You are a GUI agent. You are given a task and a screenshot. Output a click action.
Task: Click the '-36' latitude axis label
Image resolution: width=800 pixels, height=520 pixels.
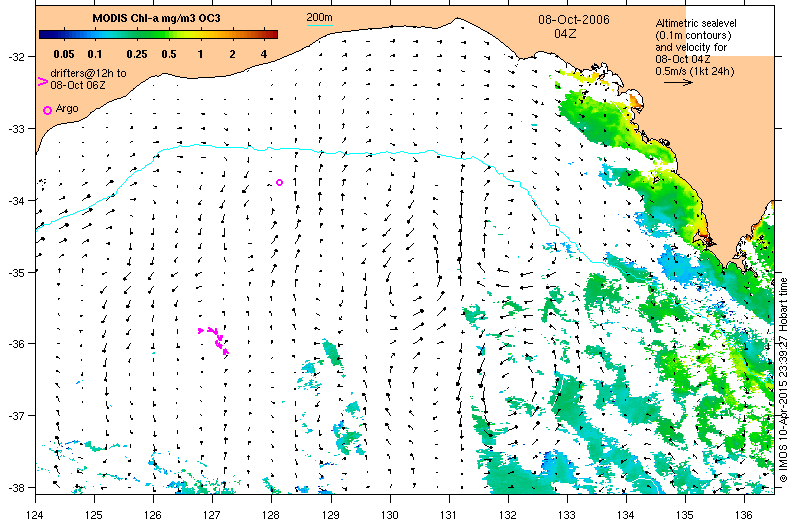pyautogui.click(x=15, y=344)
